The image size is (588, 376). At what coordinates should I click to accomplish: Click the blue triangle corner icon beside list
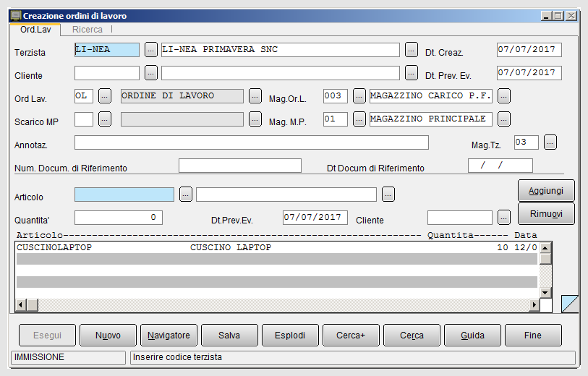click(x=570, y=304)
